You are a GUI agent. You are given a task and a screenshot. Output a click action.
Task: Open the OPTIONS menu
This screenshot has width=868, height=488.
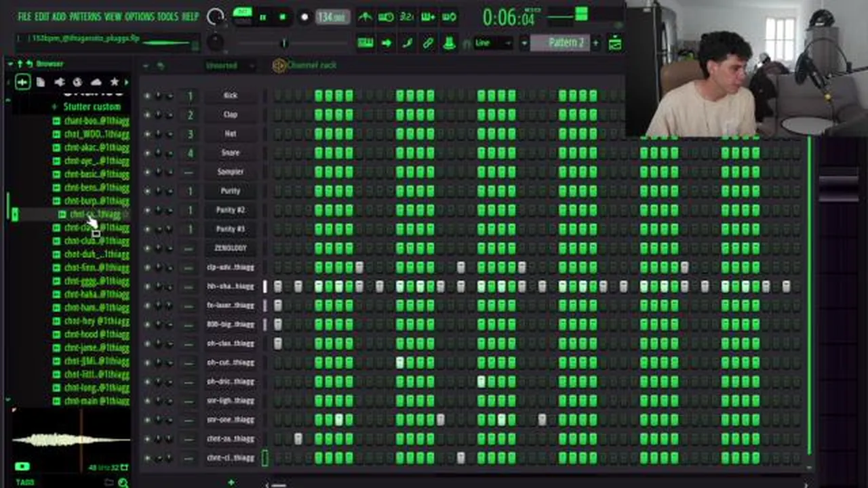pos(139,16)
